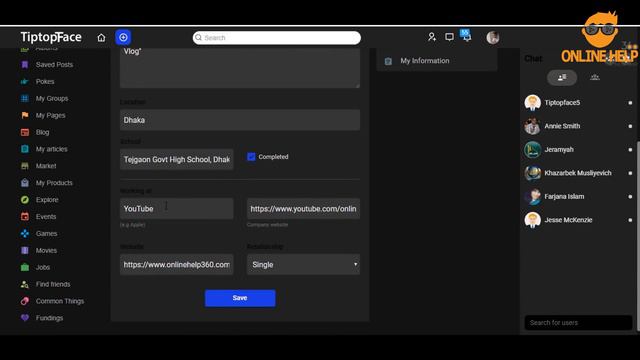Open the Home icon in the top bar
Image resolution: width=640 pixels, height=360 pixels.
point(101,38)
